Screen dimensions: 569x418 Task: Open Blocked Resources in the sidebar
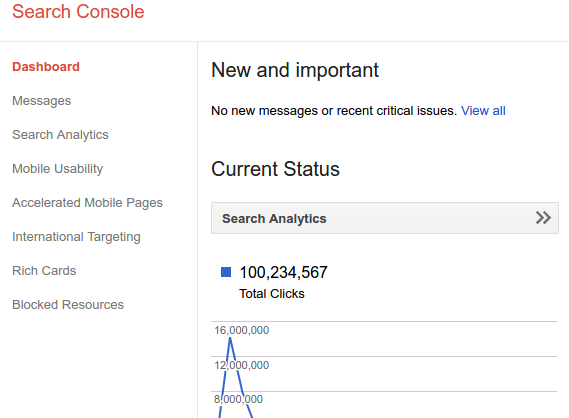click(x=68, y=305)
